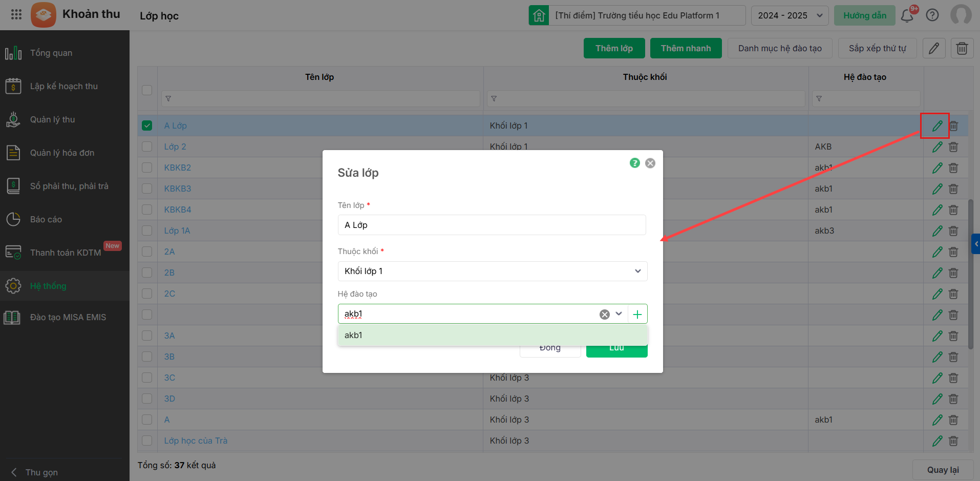Tick the checkbox for Lớp 2 row
This screenshot has width=980, height=481.
[x=147, y=147]
